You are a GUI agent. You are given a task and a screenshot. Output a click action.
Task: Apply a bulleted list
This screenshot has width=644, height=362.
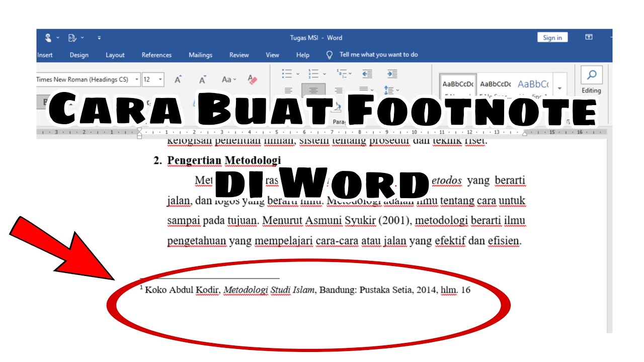pos(287,74)
